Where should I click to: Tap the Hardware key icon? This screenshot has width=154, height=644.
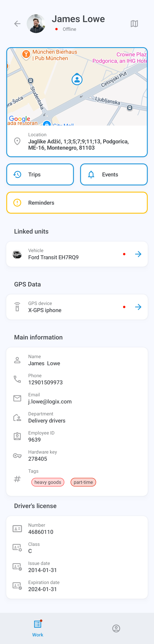coord(17,456)
